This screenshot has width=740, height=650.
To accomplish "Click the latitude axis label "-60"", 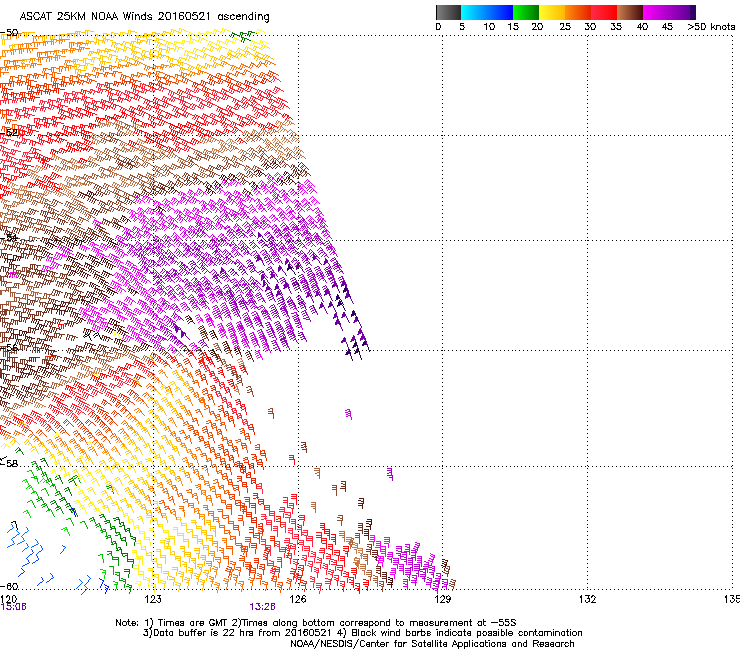I will (x=9, y=586).
